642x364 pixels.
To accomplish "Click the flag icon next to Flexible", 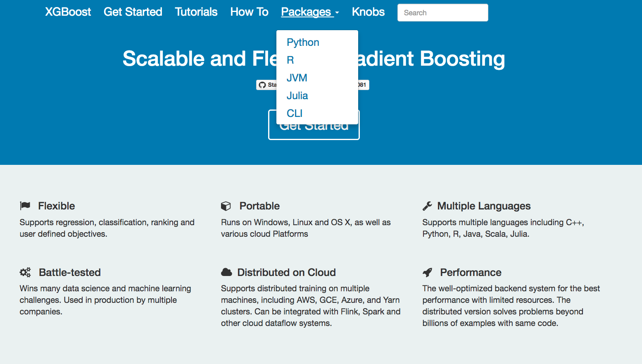I will tap(25, 205).
